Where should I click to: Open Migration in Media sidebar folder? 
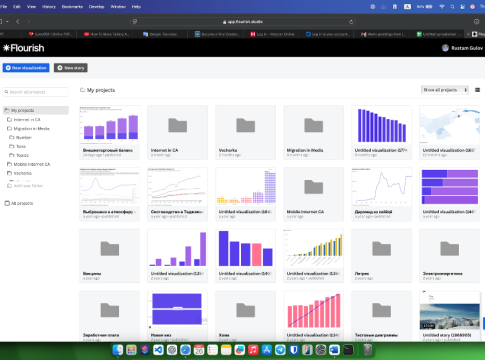[x=28, y=128]
